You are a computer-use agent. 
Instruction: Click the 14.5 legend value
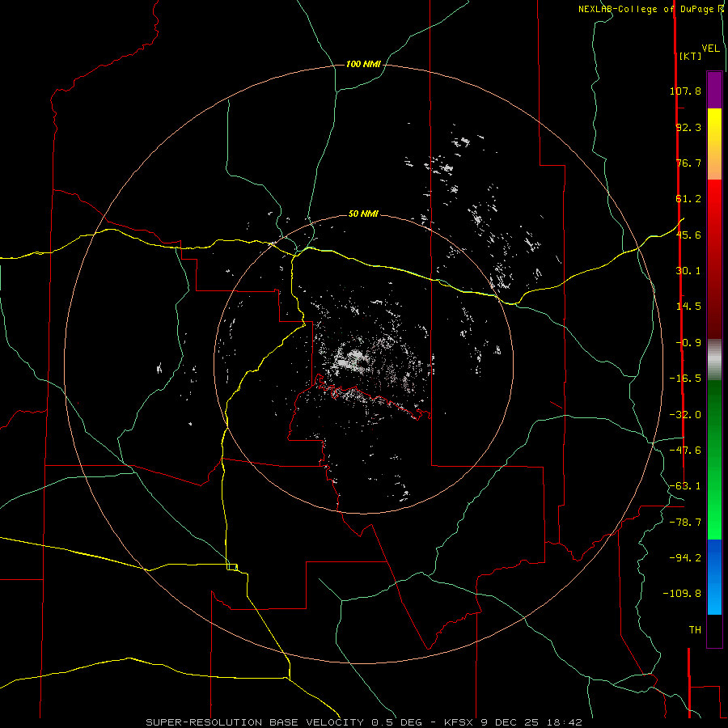[688, 307]
